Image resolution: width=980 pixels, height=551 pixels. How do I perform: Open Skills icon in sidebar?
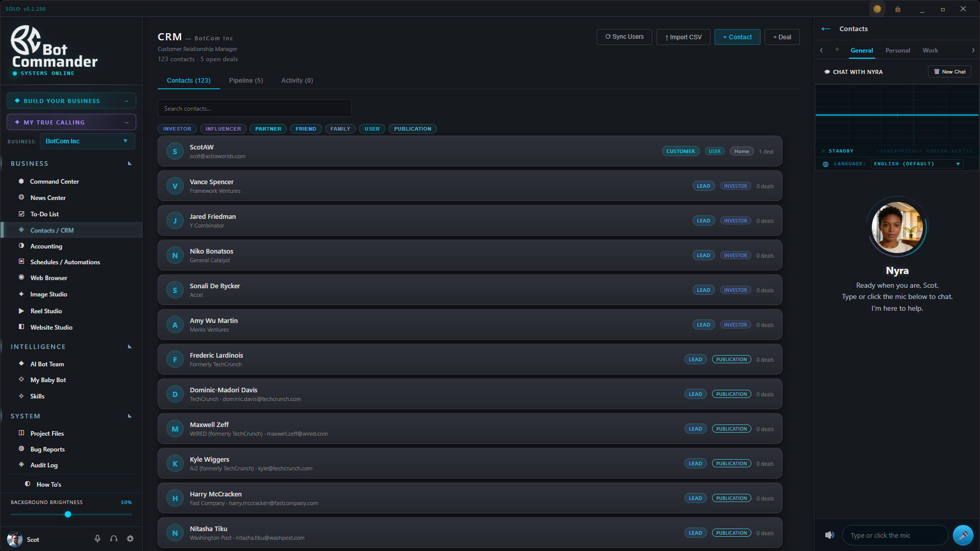coord(21,396)
